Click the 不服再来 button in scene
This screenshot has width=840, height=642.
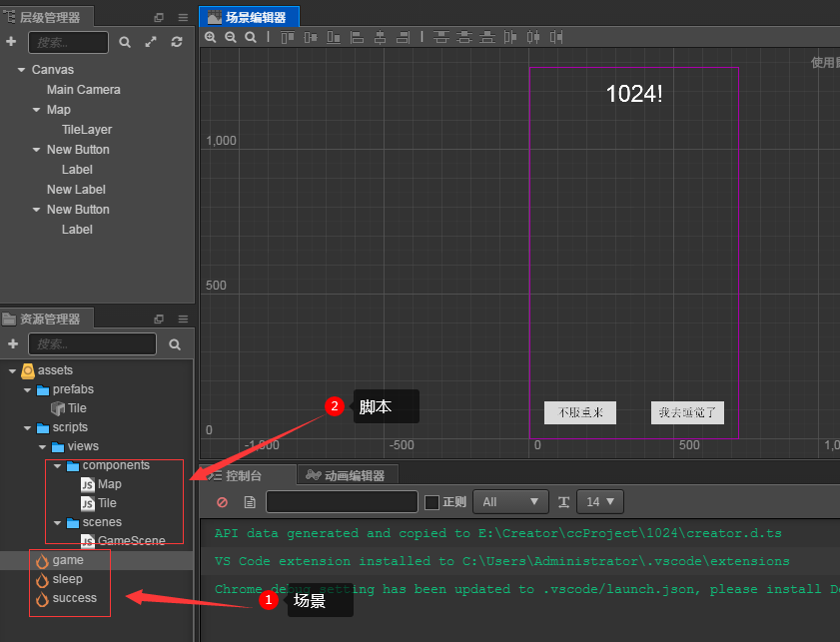click(580, 412)
